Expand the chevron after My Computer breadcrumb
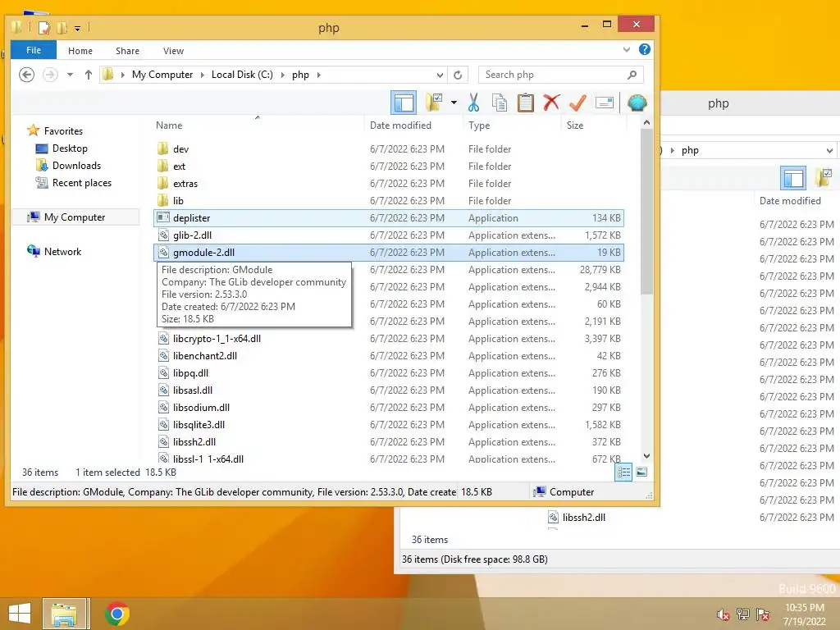The width and height of the screenshot is (840, 630). coord(203,75)
